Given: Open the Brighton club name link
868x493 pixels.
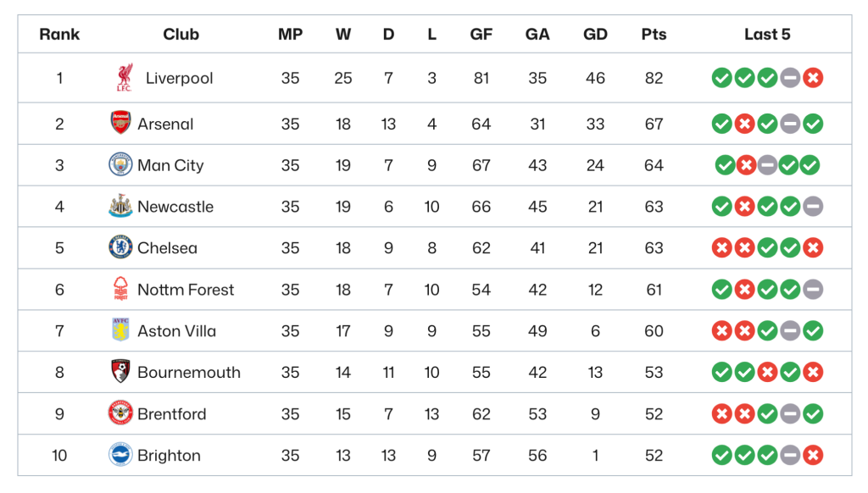Looking at the screenshot, I should pyautogui.click(x=169, y=456).
